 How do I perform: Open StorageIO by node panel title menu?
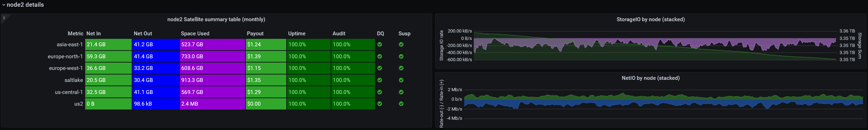(x=650, y=19)
